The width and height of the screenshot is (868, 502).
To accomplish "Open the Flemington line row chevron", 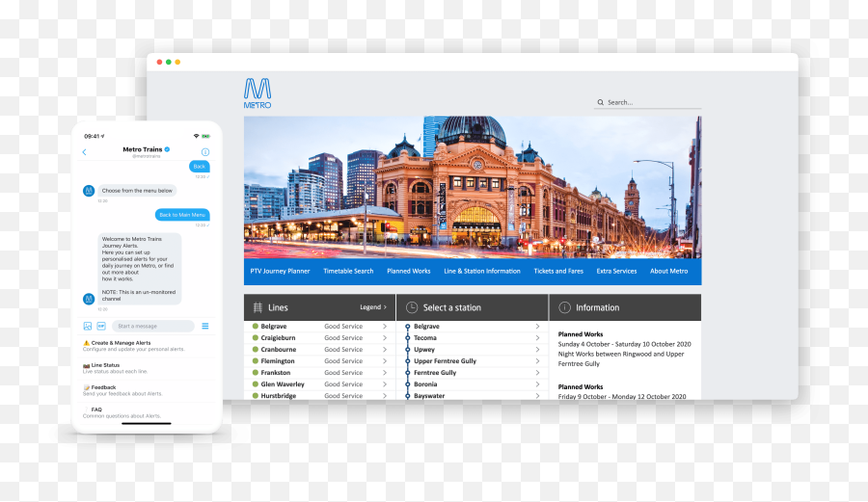I will (385, 361).
